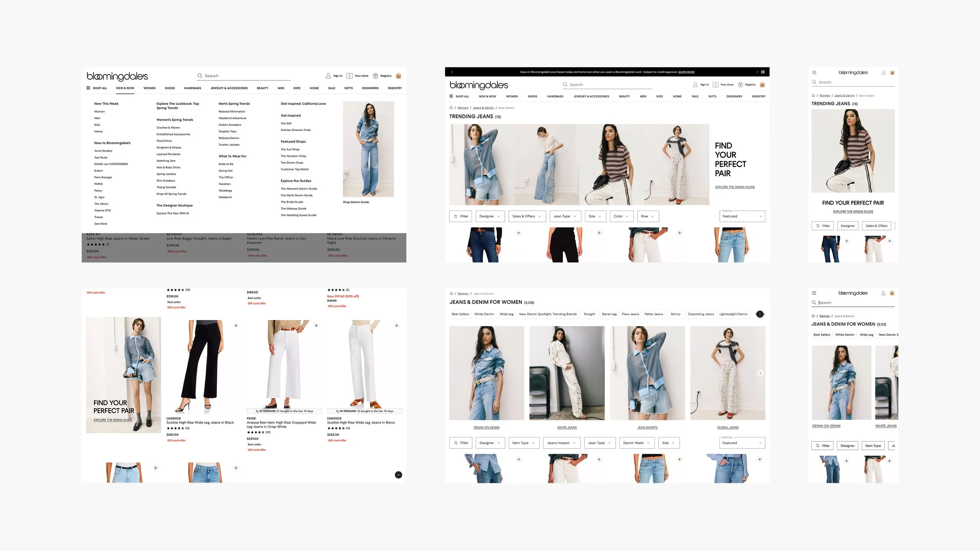980x551 pixels.
Task: Focus the Search field in the mobile Jeans & Denim For Women view
Action: 853,303
